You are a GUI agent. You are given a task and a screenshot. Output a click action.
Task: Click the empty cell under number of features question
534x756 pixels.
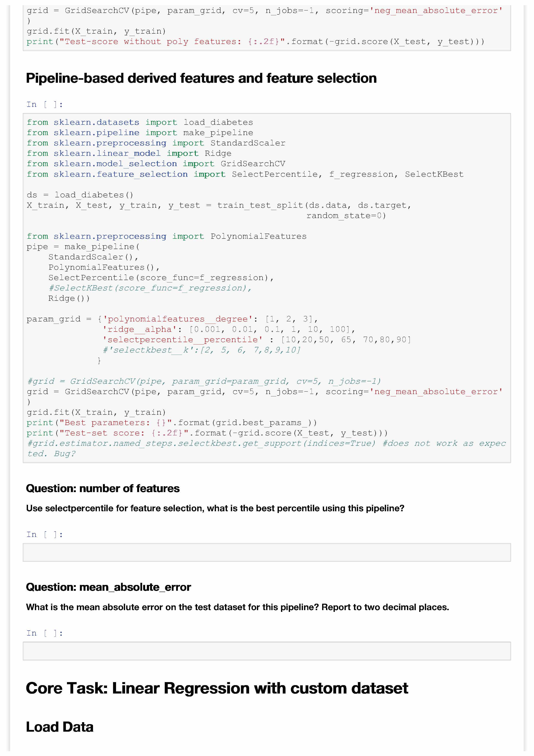pos(267,552)
